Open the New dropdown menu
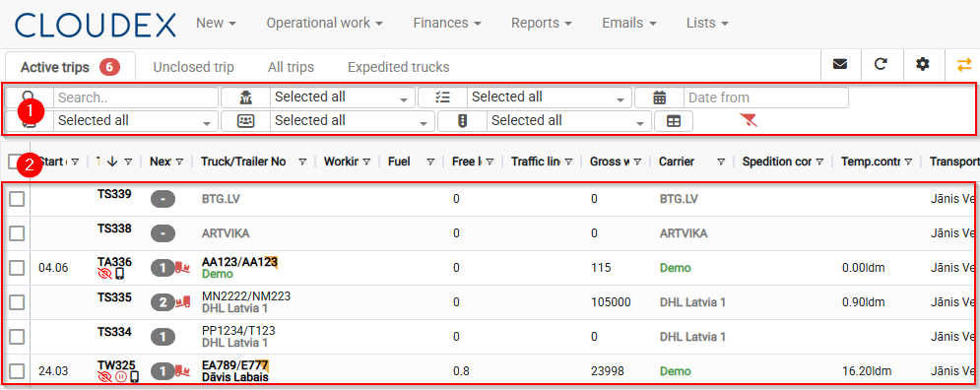The width and height of the screenshot is (980, 390). coord(216,23)
